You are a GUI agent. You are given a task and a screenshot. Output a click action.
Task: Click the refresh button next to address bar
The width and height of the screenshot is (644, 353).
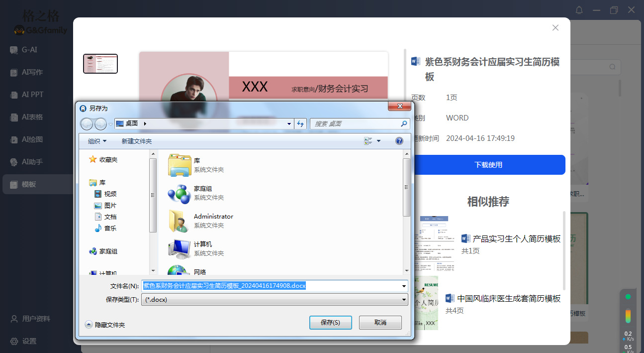(300, 123)
